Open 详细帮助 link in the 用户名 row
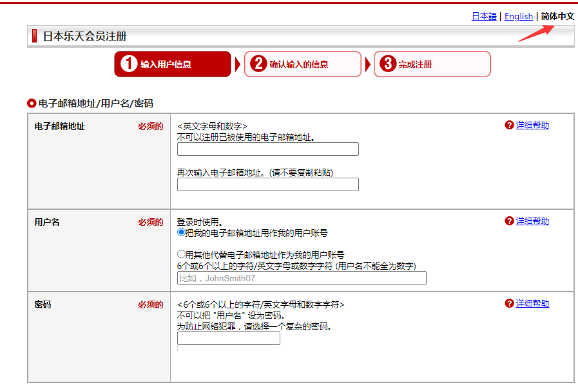Viewport: 578px width, 392px height. click(532, 221)
